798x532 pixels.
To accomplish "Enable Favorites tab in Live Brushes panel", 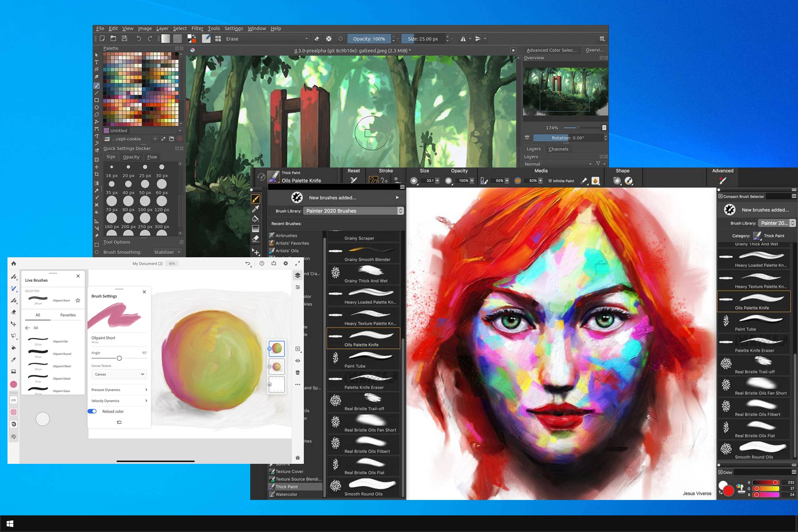I will point(68,315).
